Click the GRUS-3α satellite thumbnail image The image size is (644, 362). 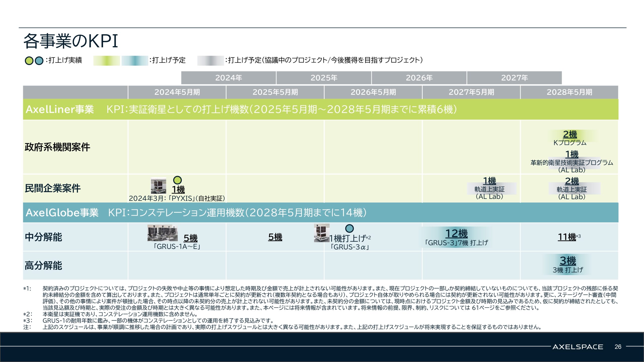[321, 233]
